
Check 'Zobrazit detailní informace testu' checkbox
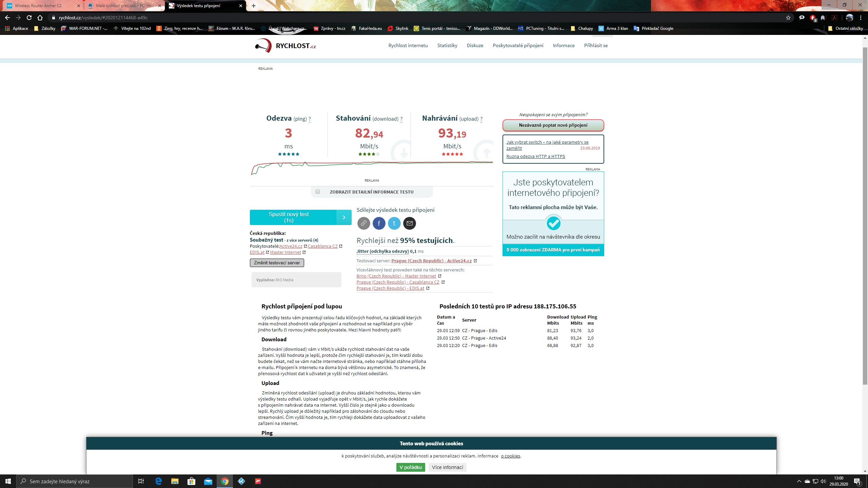pyautogui.click(x=318, y=191)
